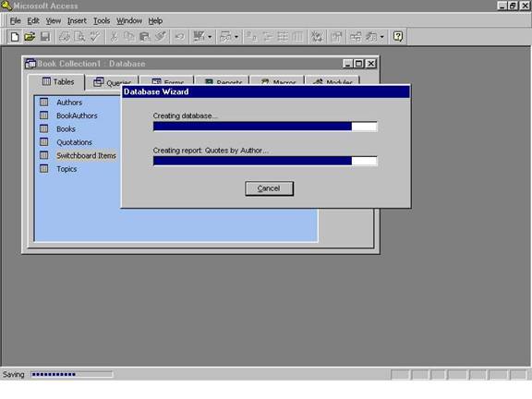532x399 pixels.
Task: Click the Properties toolbar icon
Action: (x=336, y=37)
